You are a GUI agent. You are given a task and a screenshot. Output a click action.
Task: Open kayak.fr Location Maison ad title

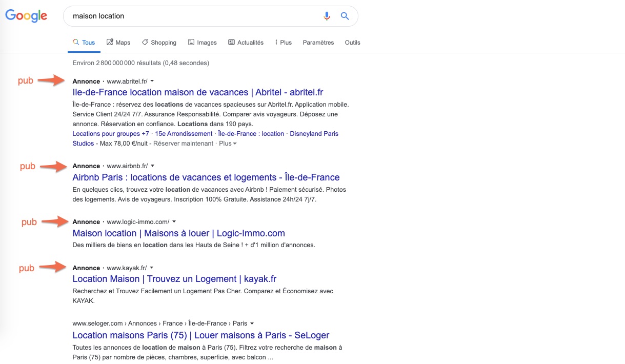tap(174, 279)
